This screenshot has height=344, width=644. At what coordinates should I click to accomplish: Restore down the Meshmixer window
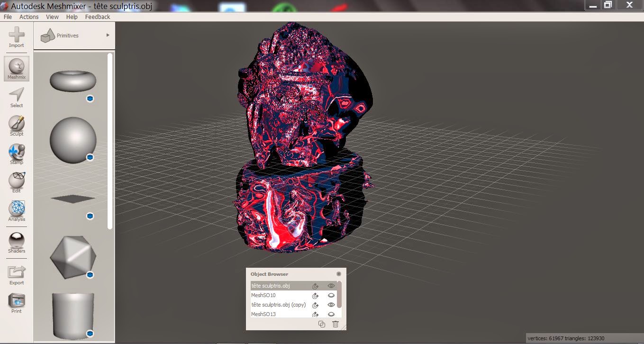pos(608,5)
